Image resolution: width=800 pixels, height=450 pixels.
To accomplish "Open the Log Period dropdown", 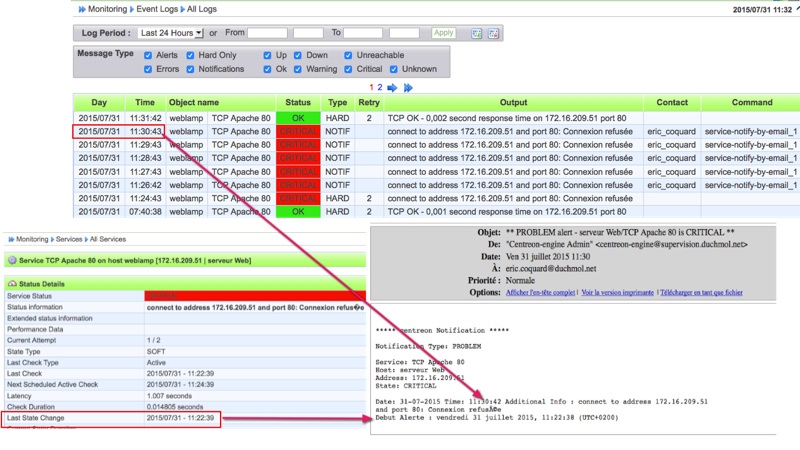I will pyautogui.click(x=171, y=33).
